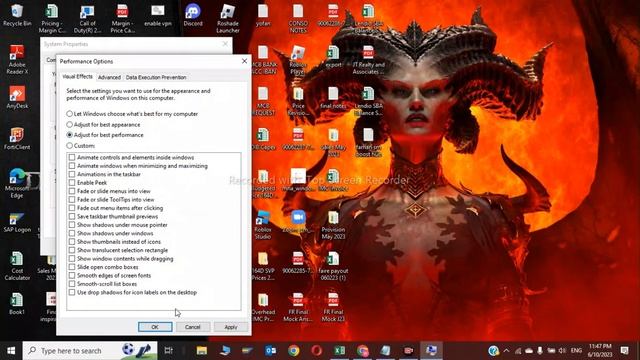Enable Animations in the taskbar checkbox
640x360 pixels.
72,174
